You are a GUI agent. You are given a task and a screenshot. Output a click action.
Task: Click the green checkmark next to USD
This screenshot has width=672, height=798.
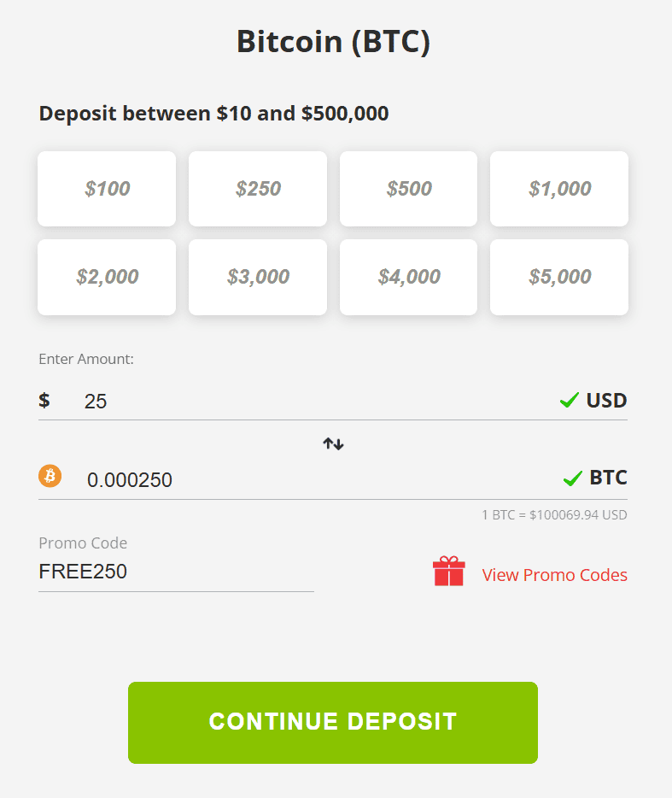[x=568, y=399]
